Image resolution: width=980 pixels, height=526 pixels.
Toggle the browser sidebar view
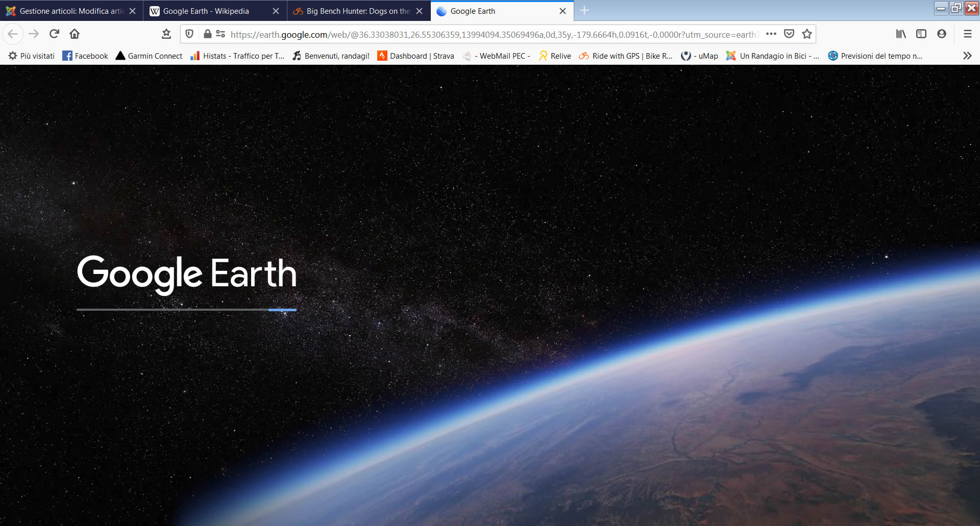click(x=921, y=34)
